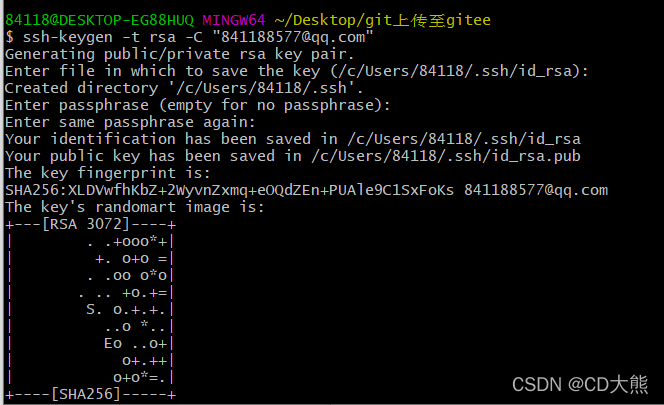The width and height of the screenshot is (664, 405).
Task: Click the SHA256 fingerprint hash string
Action: [229, 190]
